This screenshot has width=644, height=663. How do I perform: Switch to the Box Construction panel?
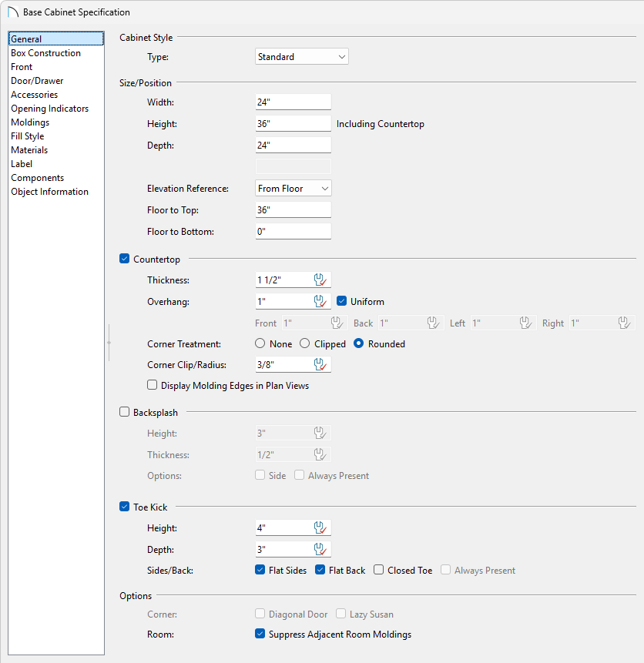tap(46, 52)
